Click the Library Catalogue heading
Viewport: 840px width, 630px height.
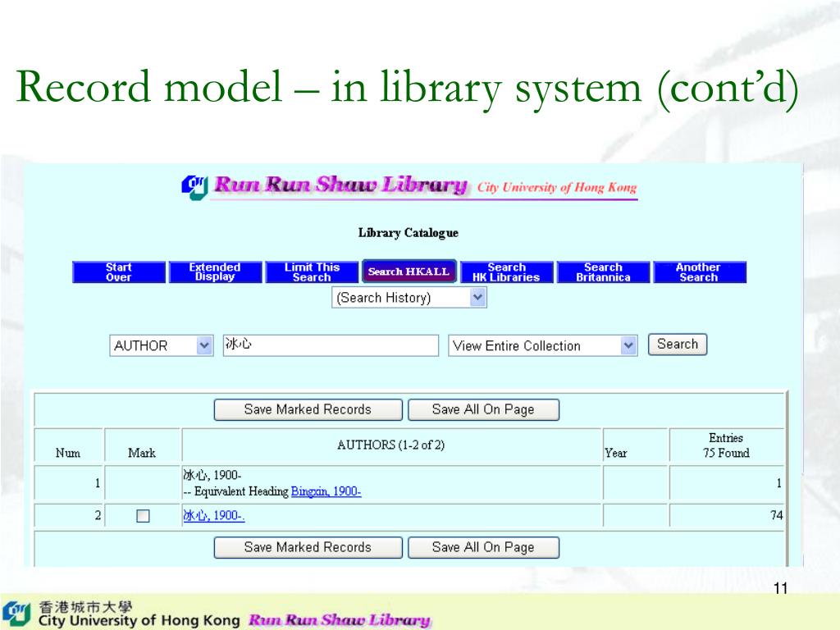[x=409, y=232]
